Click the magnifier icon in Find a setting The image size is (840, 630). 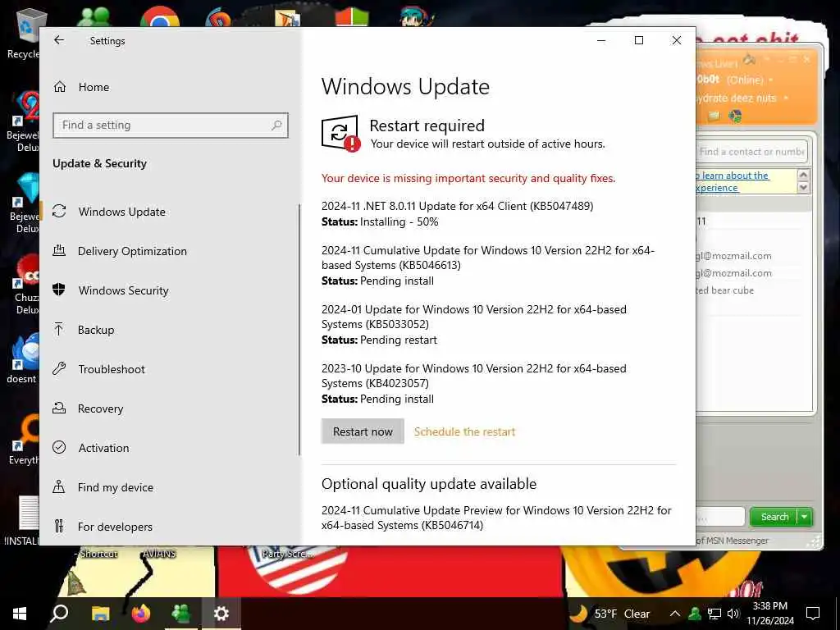click(276, 126)
